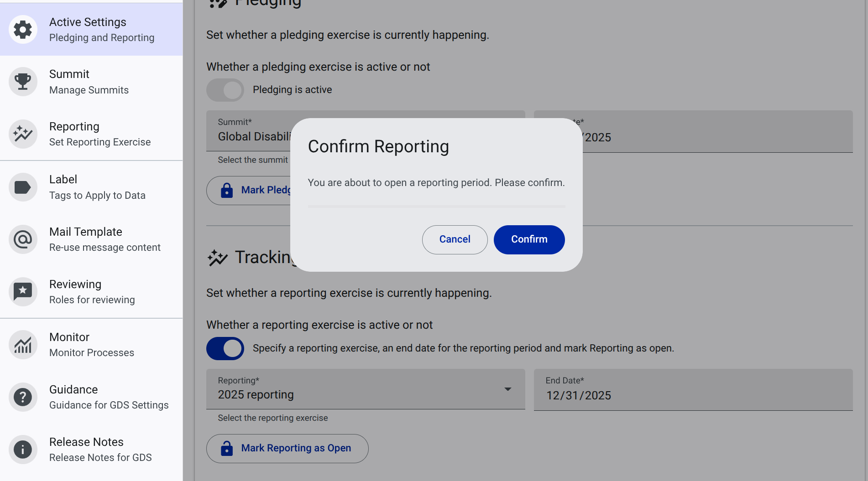Click the Mark Pledging button
868x481 pixels.
(x=248, y=191)
